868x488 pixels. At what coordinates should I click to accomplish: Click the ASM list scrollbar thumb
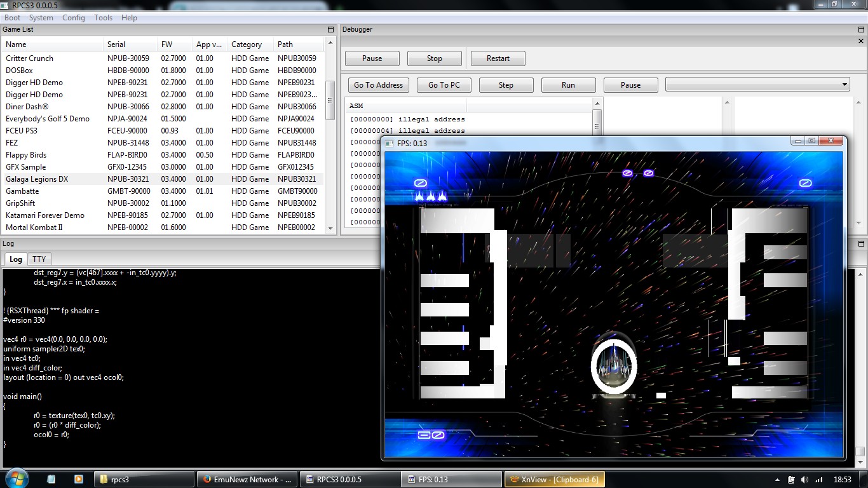click(x=597, y=126)
